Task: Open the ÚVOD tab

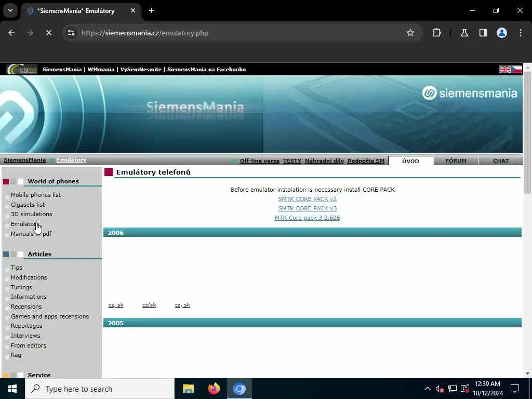Action: 410,161
